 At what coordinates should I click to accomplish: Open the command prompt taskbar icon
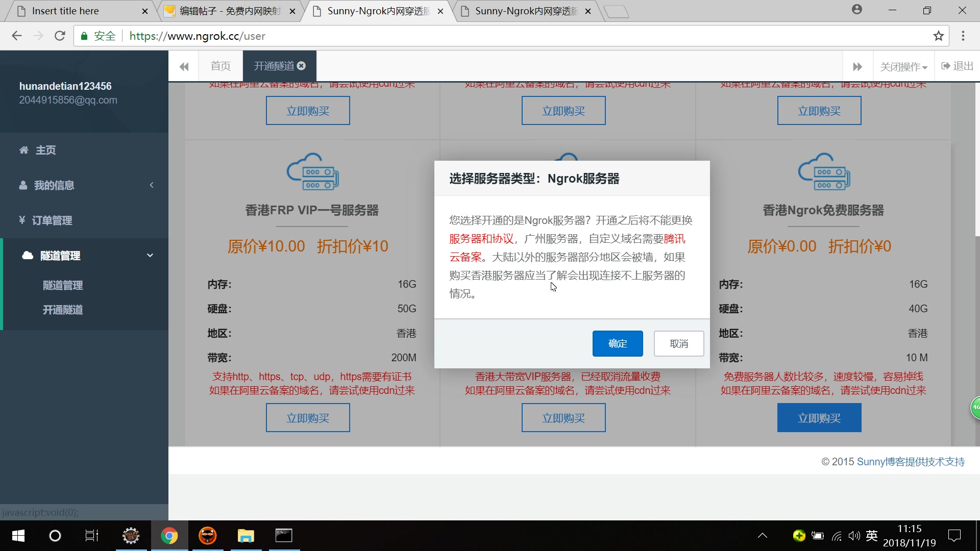point(284,536)
